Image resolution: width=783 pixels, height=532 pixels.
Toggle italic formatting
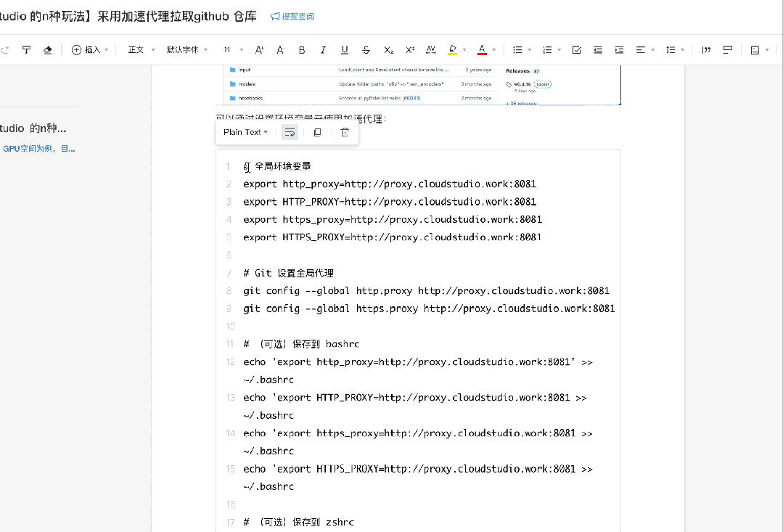tap(322, 49)
